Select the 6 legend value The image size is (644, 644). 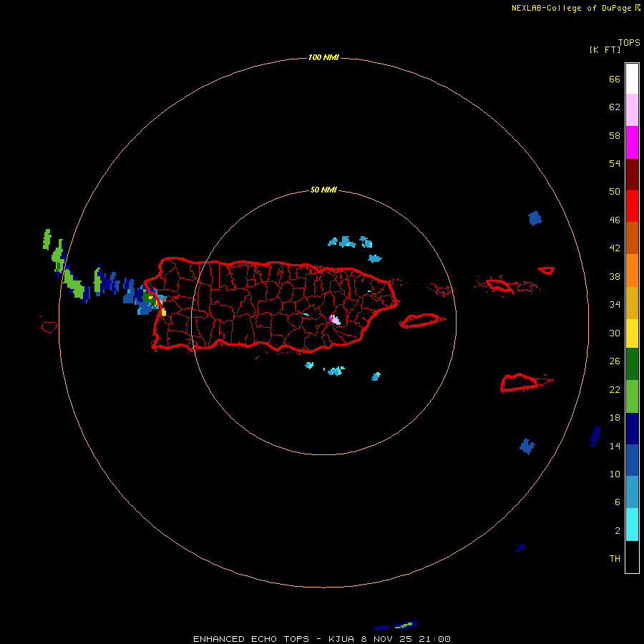(x=618, y=502)
